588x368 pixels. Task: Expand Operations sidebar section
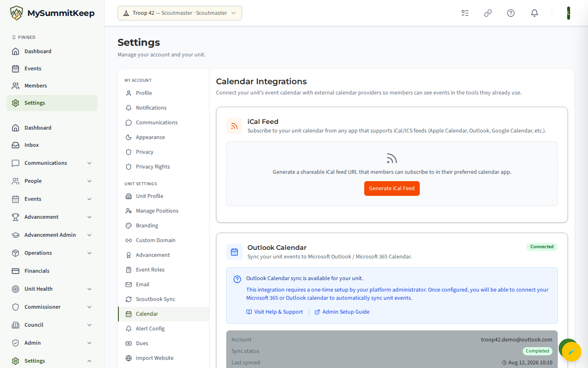52,253
